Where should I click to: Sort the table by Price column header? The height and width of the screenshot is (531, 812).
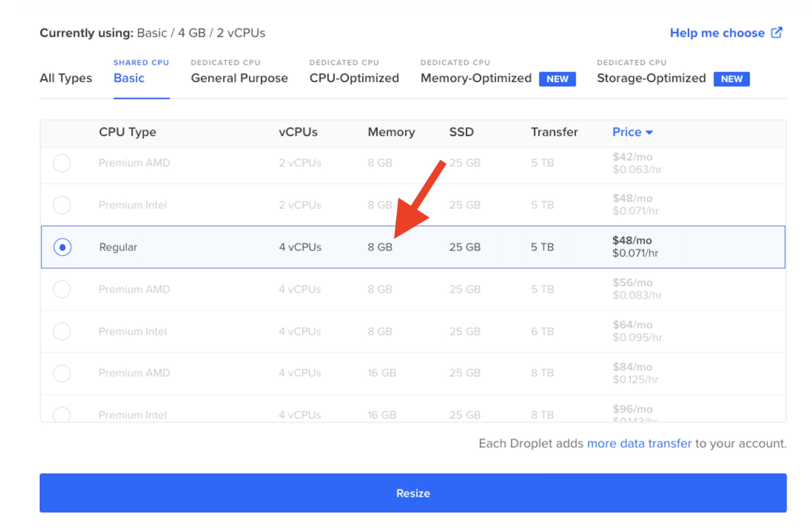(x=626, y=132)
